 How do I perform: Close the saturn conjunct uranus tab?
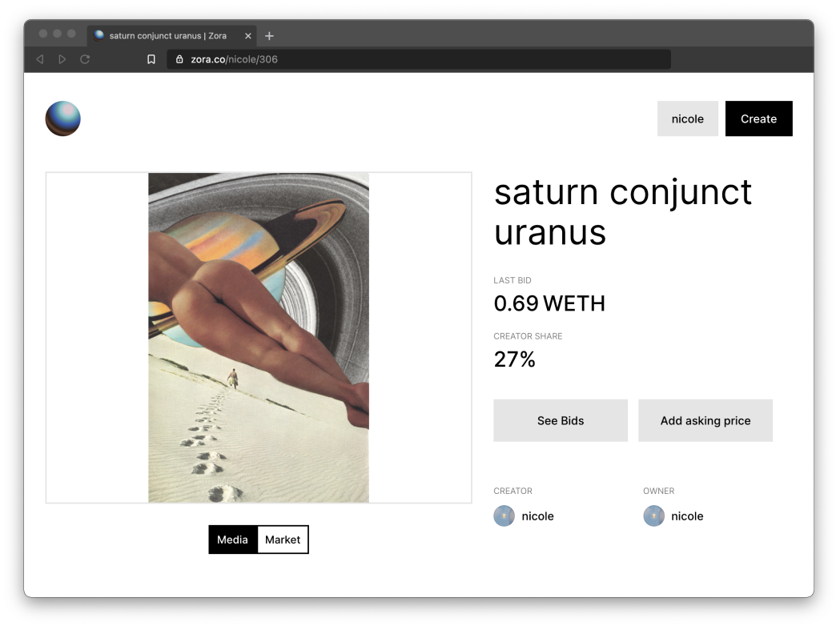[x=248, y=36]
